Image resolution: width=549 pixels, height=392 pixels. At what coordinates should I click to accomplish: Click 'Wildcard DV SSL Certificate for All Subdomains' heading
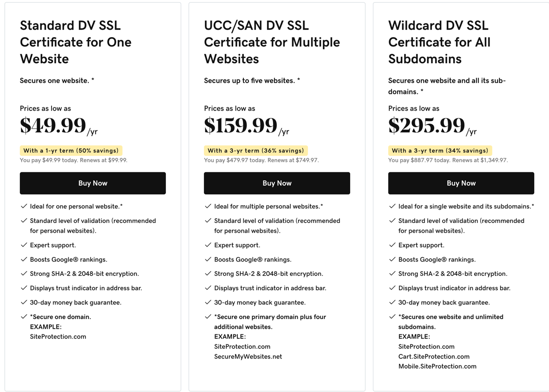(x=439, y=42)
